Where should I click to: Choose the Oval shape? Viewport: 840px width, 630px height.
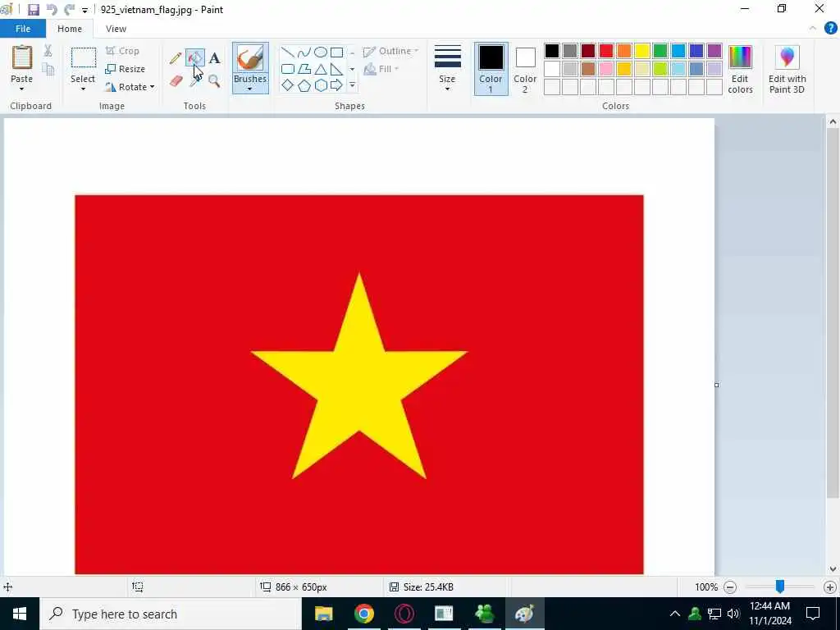click(321, 52)
